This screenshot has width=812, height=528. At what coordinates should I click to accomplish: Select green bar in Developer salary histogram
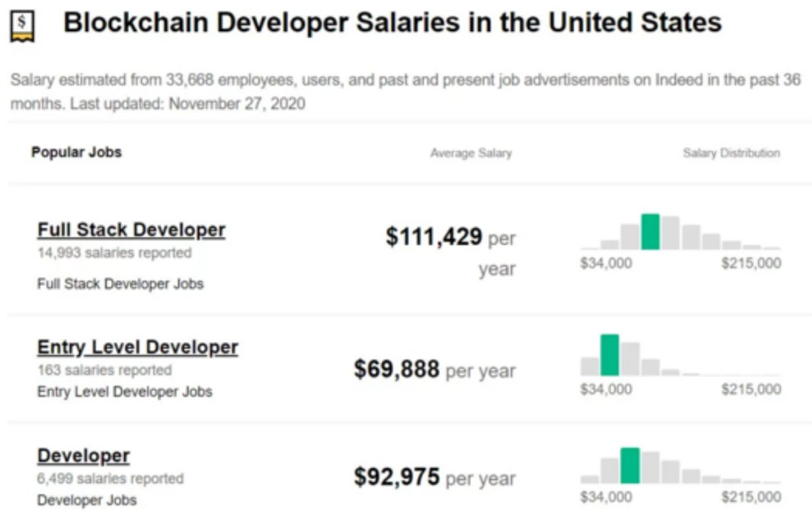click(630, 466)
